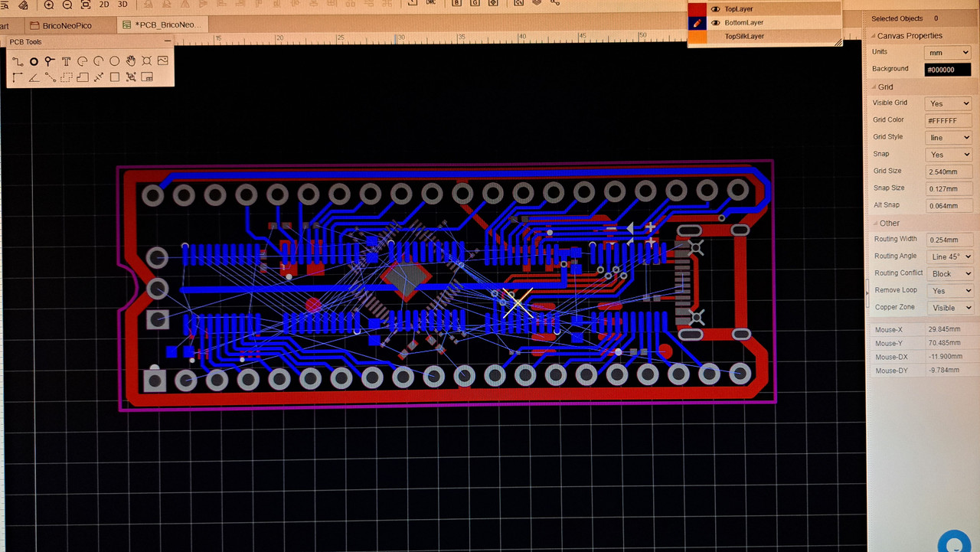Select the Center Arc tool

(98, 61)
